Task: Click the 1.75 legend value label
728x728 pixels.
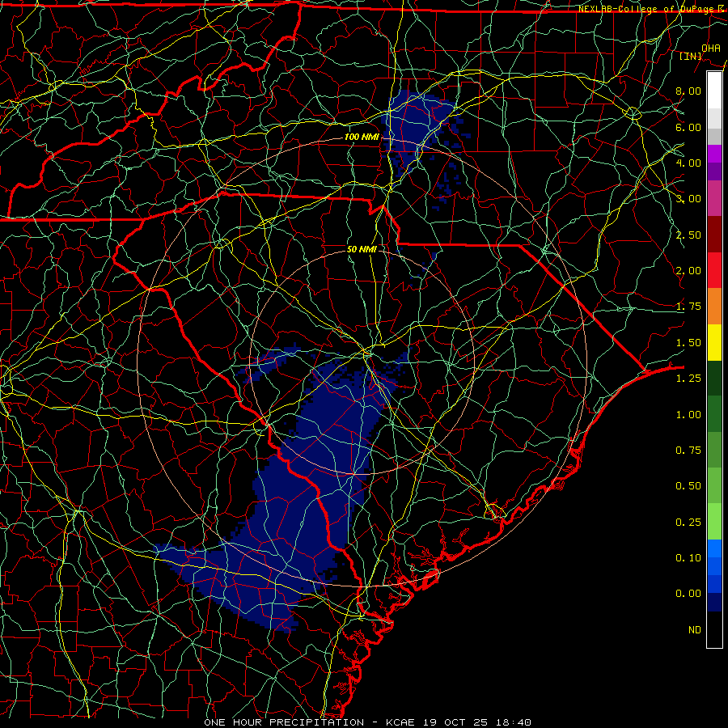Action: [x=688, y=307]
